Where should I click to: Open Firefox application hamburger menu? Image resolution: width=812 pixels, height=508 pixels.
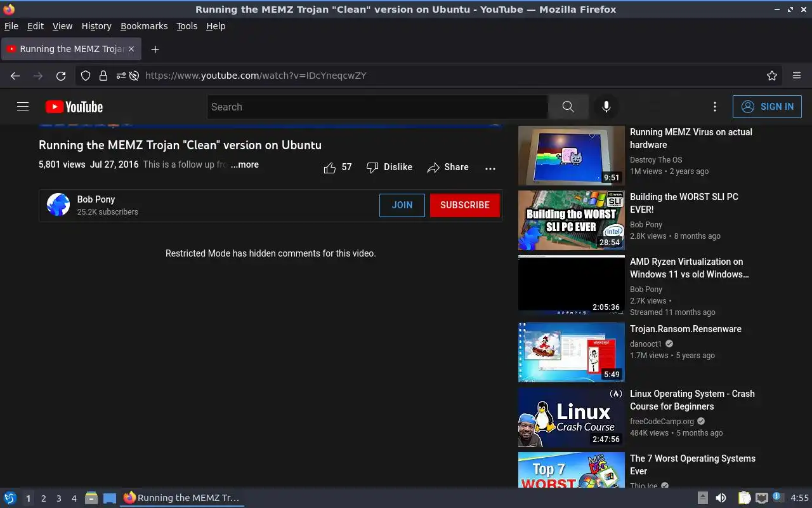pos(797,76)
